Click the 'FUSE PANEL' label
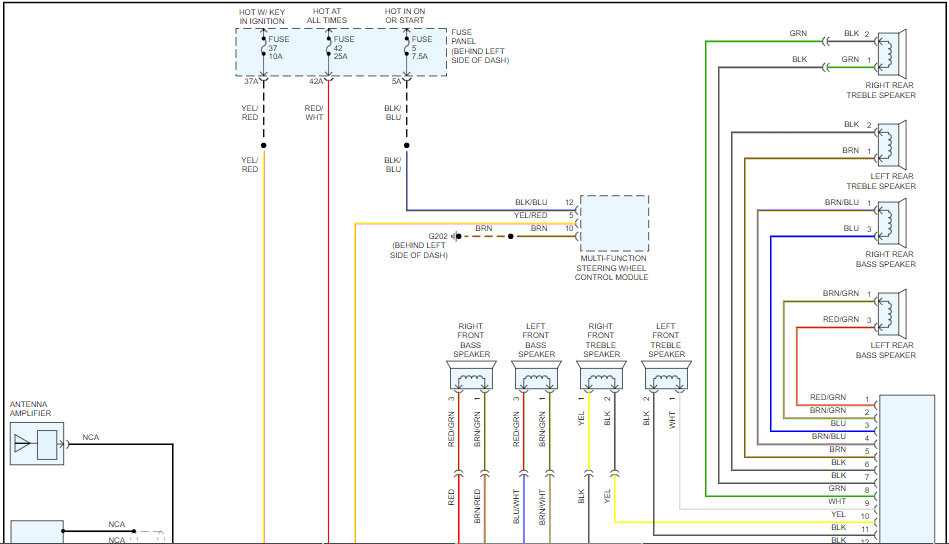 (x=464, y=36)
